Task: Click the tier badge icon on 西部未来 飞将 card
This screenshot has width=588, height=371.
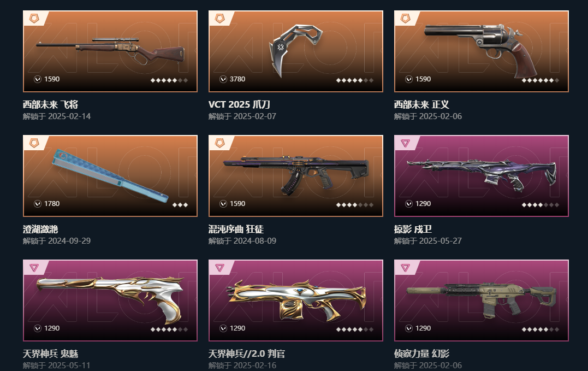Action: click(34, 18)
